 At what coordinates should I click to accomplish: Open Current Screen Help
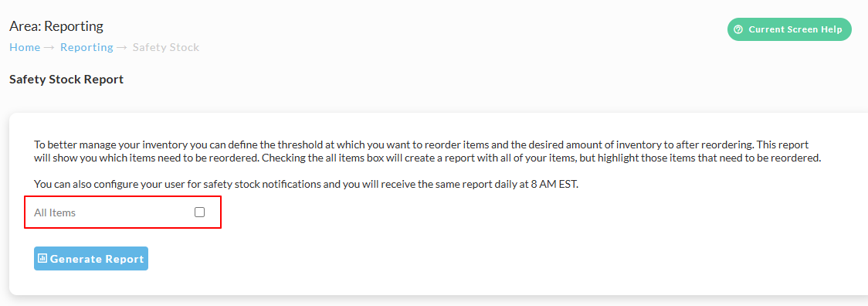(789, 29)
